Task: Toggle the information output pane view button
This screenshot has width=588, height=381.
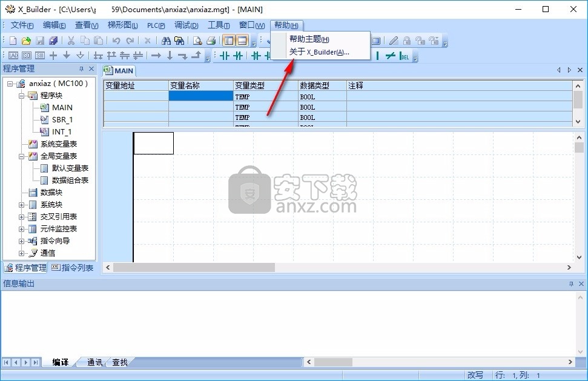Action: [243, 41]
